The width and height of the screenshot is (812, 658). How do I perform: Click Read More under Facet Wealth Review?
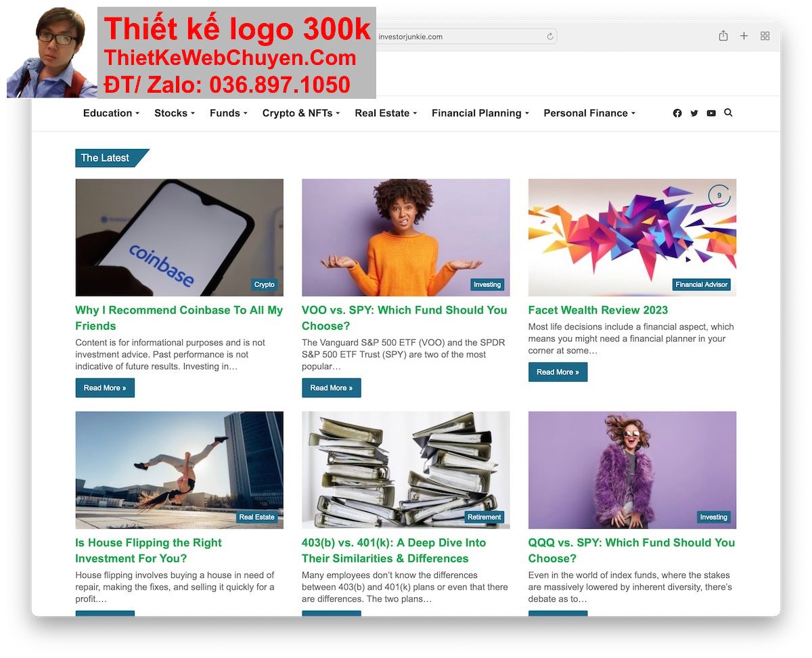pos(558,372)
